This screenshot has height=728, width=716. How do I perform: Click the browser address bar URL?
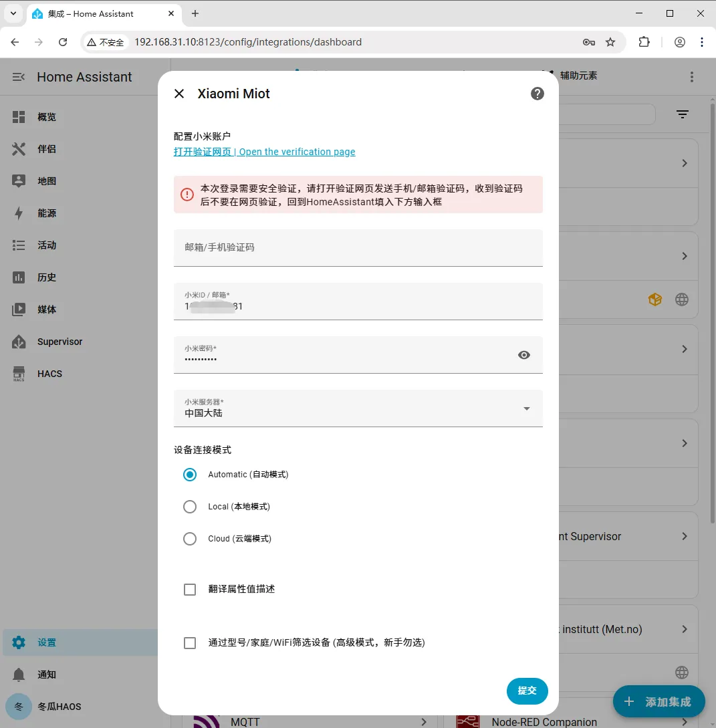[248, 42]
